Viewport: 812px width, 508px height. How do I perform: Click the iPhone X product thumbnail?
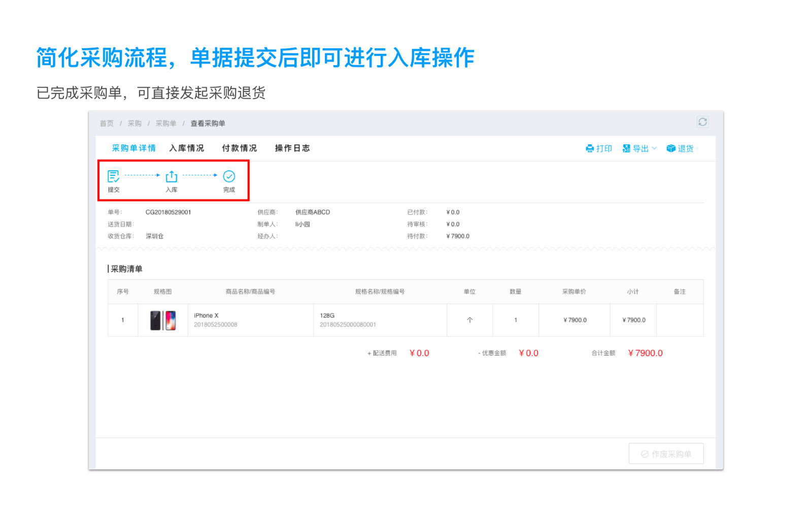pyautogui.click(x=163, y=321)
